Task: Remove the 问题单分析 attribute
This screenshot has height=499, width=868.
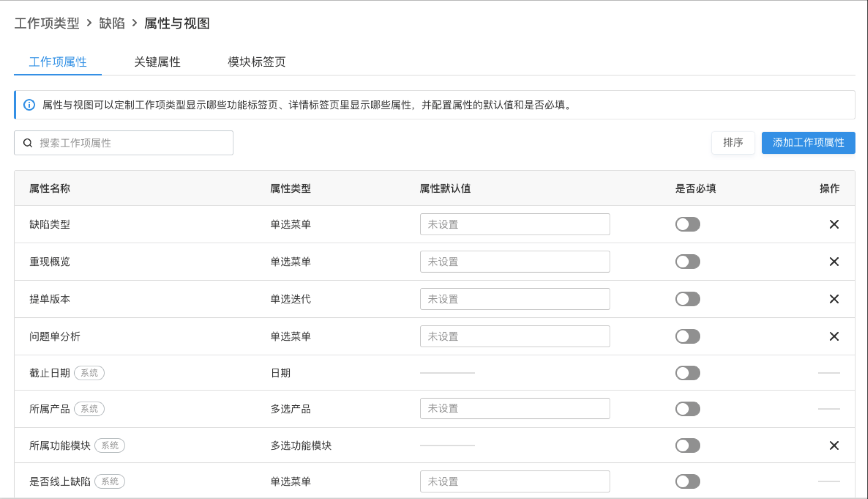Action: click(834, 336)
